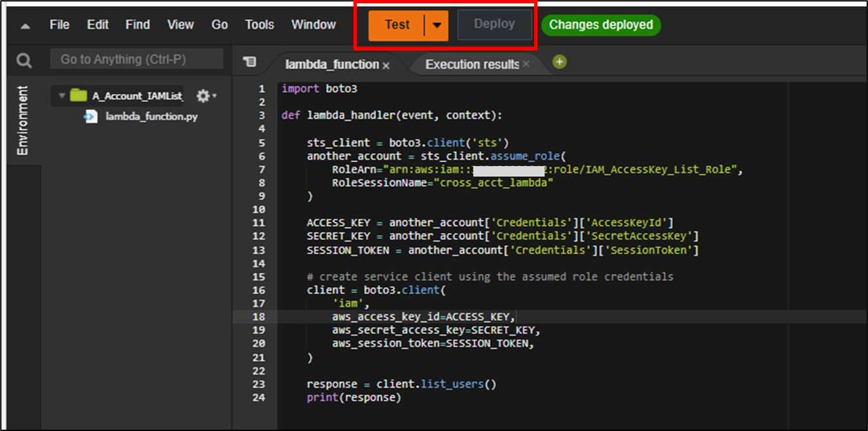The height and width of the screenshot is (431, 868).
Task: Click the aws_session_token=SESSION_TOKEN line
Action: [433, 343]
